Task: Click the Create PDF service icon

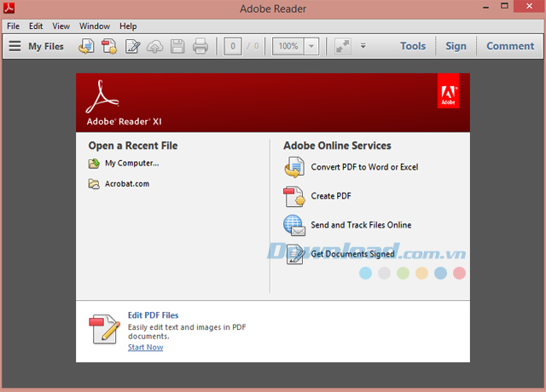Action: 294,196
